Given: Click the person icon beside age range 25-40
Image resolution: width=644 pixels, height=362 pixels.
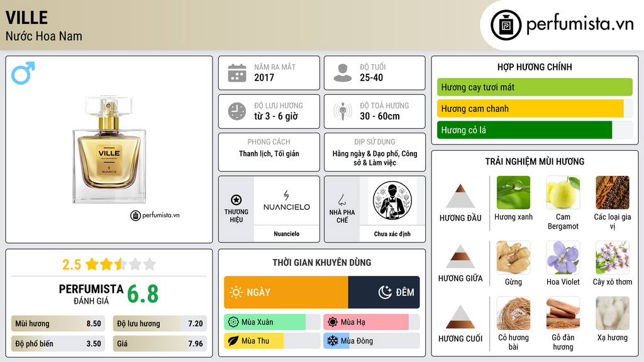Looking at the screenshot, I should 343,73.
